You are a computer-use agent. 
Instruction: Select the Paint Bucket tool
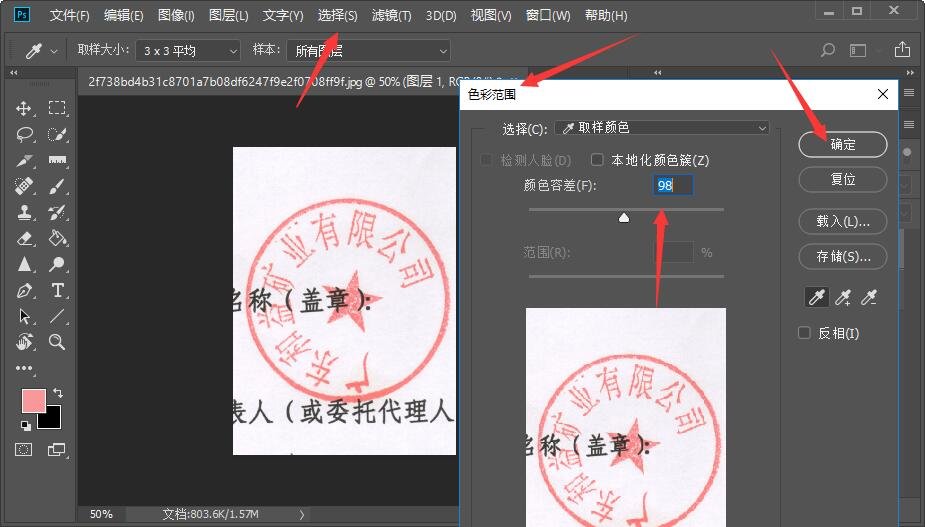click(x=57, y=238)
